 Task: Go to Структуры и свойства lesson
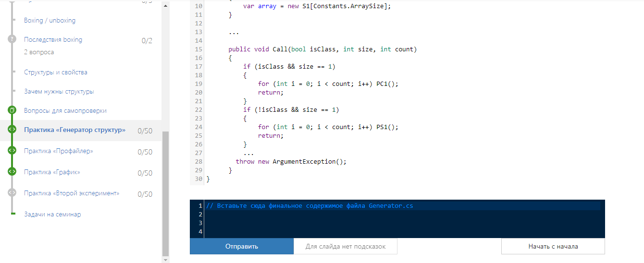click(55, 72)
